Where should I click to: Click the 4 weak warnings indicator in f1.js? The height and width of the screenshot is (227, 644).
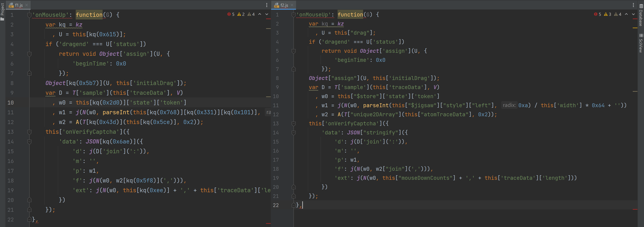pyautogui.click(x=251, y=14)
